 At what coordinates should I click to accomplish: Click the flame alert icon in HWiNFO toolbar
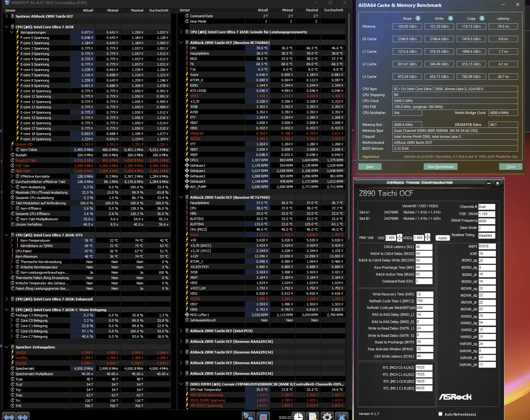[x=263, y=417]
